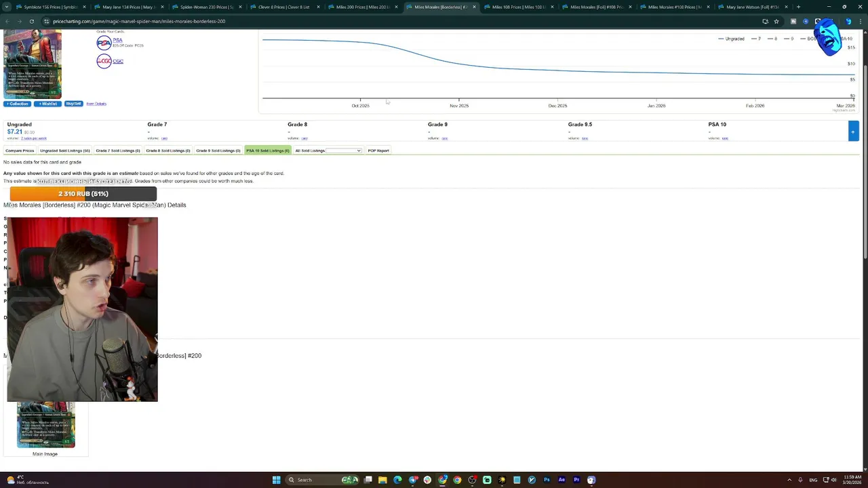
Task: Open the CGC text link
Action: [x=118, y=61]
